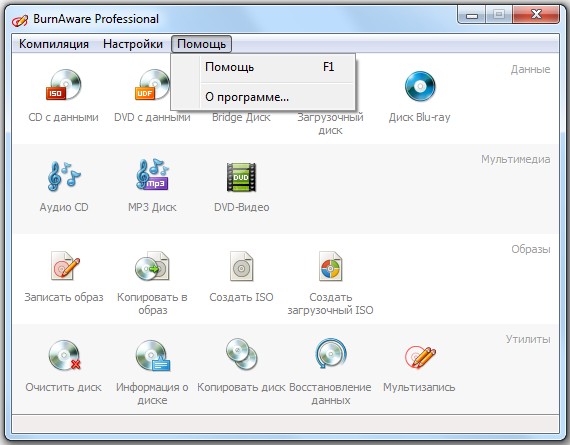The height and width of the screenshot is (445, 570).
Task: Click the Загрузочный диск label
Action: pos(330,124)
